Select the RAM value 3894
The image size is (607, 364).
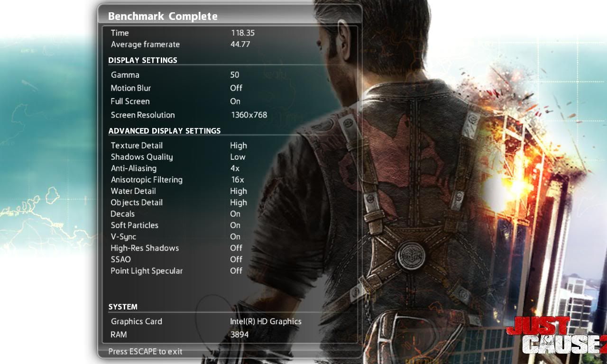(x=239, y=334)
